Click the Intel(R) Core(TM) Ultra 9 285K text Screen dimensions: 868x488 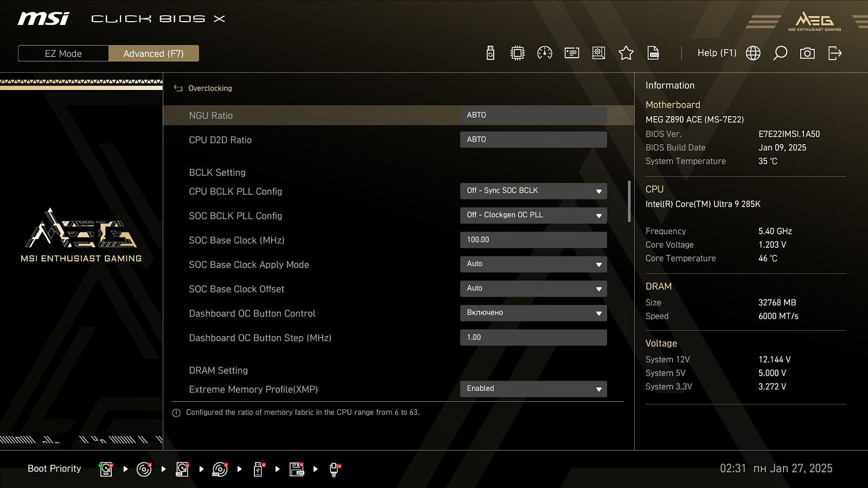point(703,204)
